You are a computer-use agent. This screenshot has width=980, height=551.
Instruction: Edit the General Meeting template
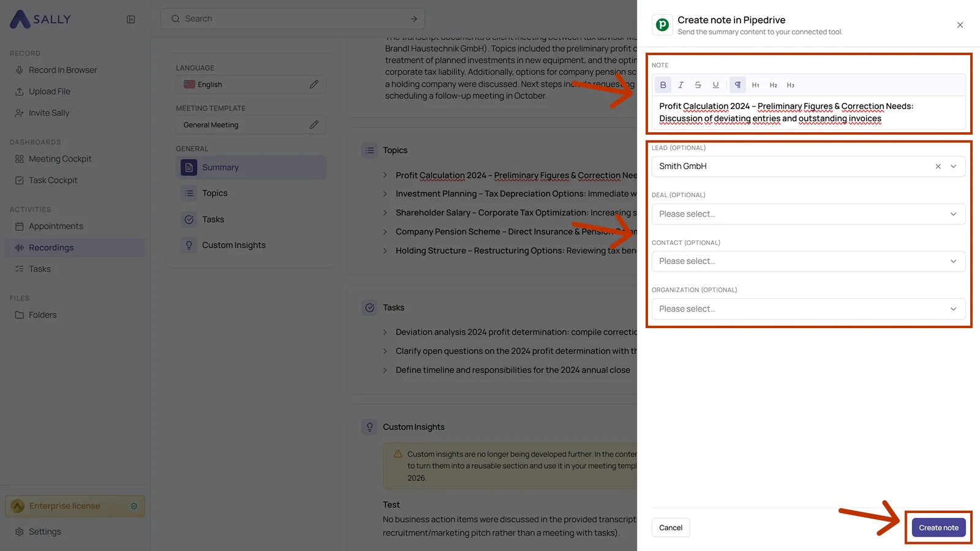[x=314, y=125]
